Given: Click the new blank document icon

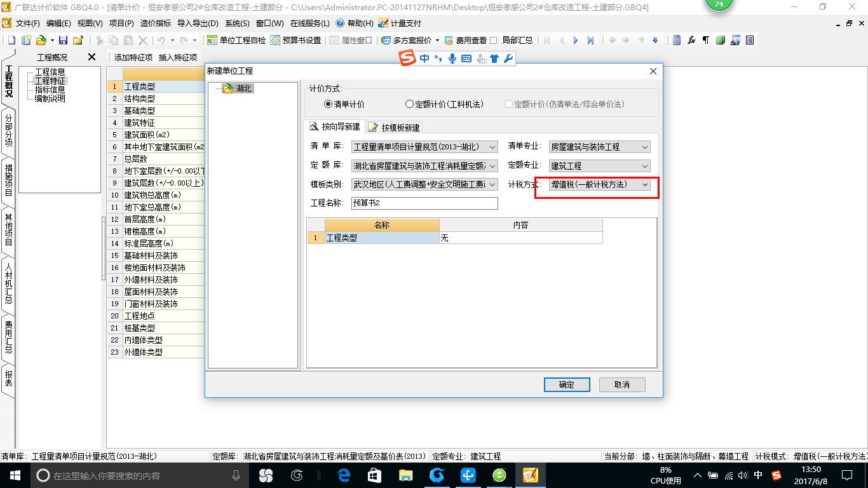Looking at the screenshot, I should 11,40.
